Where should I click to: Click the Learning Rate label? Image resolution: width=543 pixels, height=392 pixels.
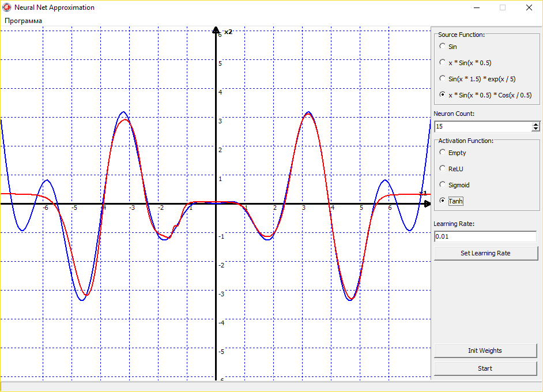pos(454,224)
